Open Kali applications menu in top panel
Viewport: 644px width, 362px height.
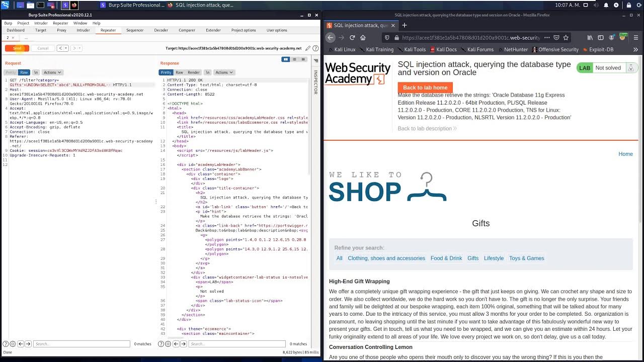point(5,5)
